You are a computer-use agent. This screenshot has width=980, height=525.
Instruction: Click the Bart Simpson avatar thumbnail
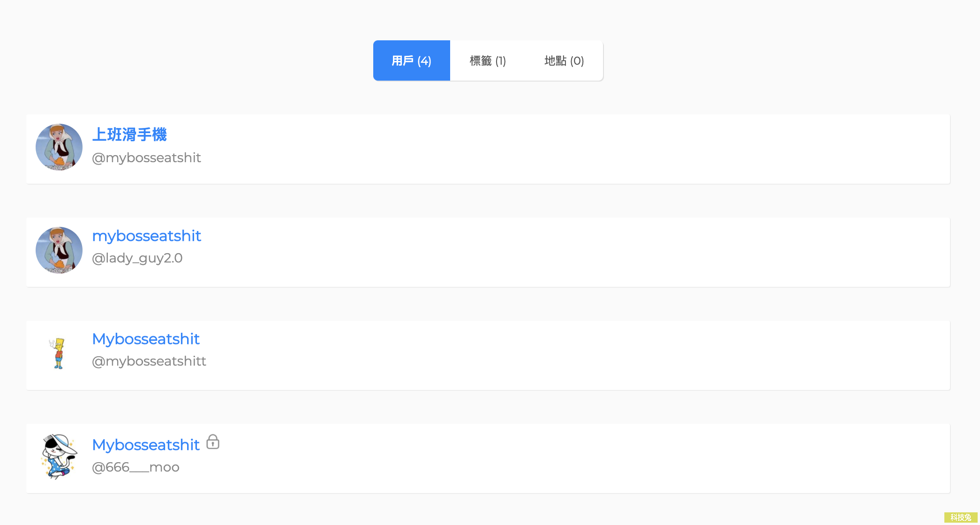pyautogui.click(x=59, y=353)
